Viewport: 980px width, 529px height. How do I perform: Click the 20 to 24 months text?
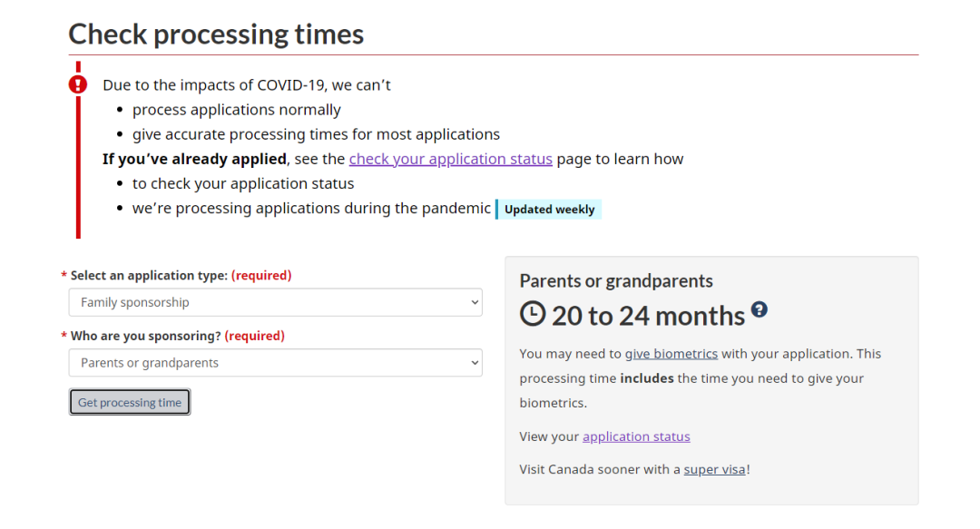(648, 316)
